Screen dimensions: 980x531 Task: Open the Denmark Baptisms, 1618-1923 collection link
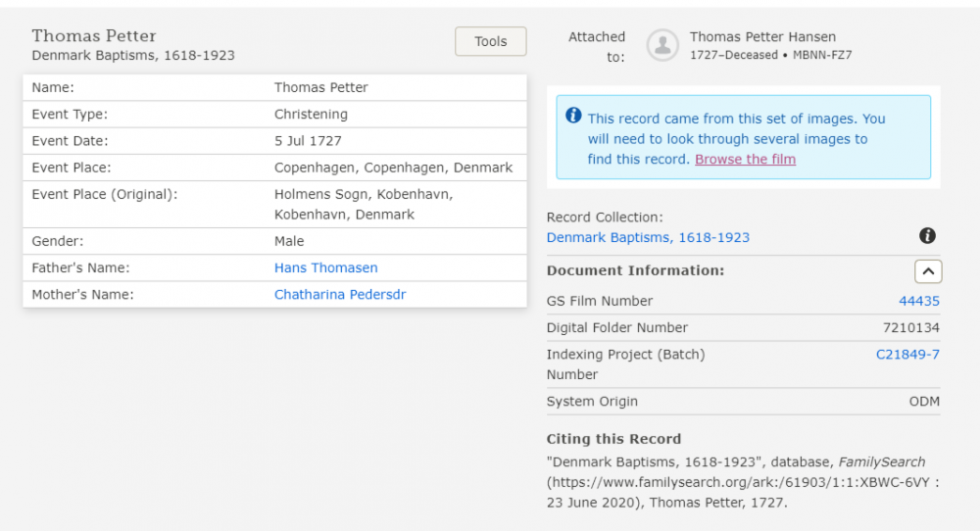648,237
